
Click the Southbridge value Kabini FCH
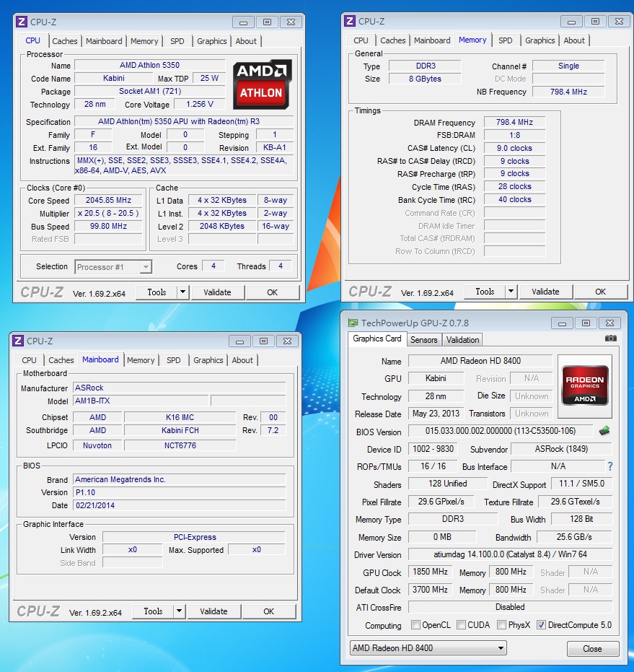(180, 430)
